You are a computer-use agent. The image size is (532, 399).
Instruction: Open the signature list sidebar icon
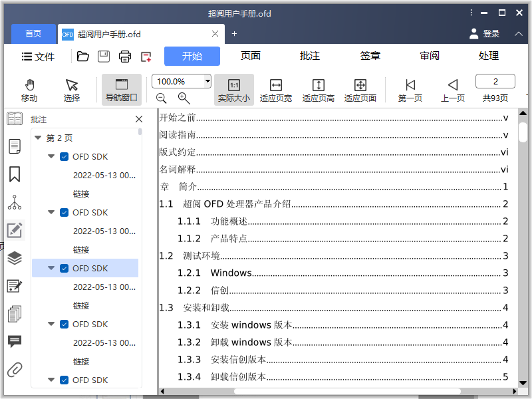coord(15,286)
